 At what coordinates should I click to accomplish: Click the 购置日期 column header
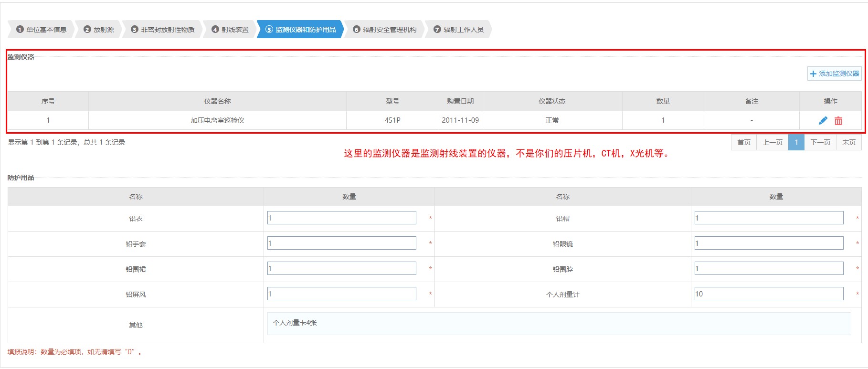tap(460, 101)
